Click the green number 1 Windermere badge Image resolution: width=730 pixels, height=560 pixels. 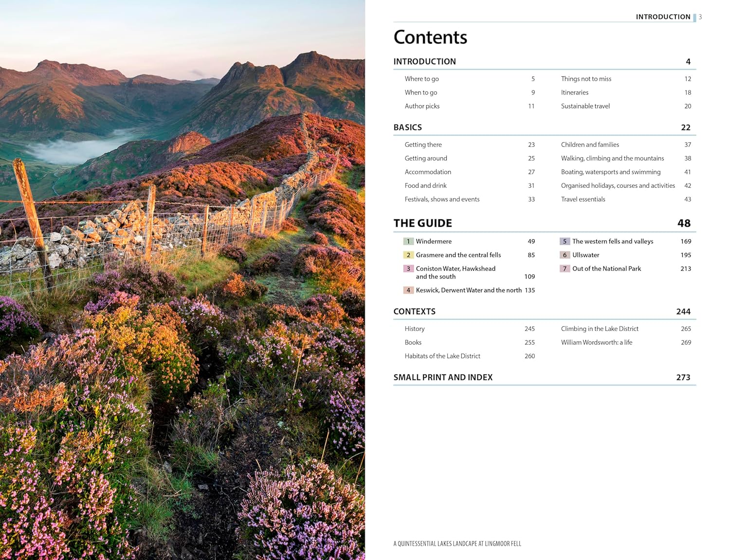point(408,241)
